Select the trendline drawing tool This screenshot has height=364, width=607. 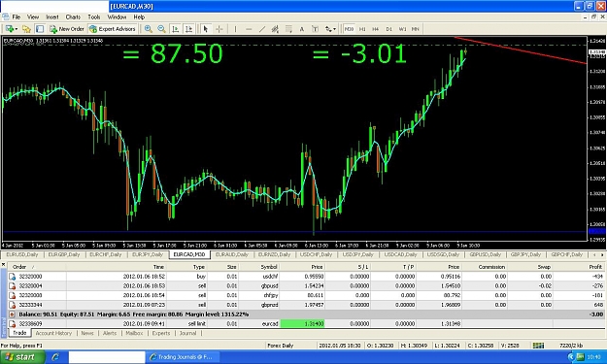pyautogui.click(x=262, y=29)
